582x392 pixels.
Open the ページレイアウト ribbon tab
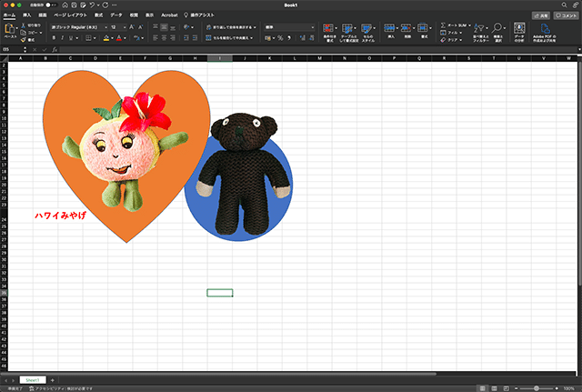(x=72, y=15)
